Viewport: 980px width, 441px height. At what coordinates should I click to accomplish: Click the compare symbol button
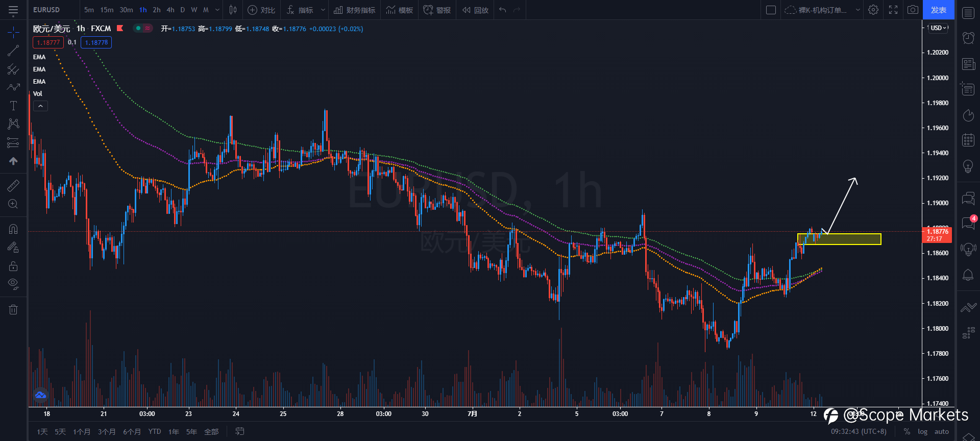[261, 10]
